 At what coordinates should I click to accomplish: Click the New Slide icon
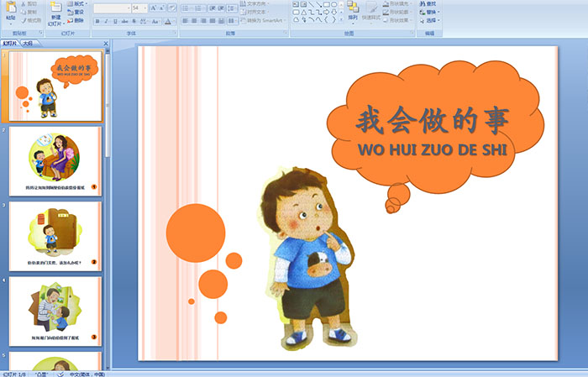click(x=56, y=7)
